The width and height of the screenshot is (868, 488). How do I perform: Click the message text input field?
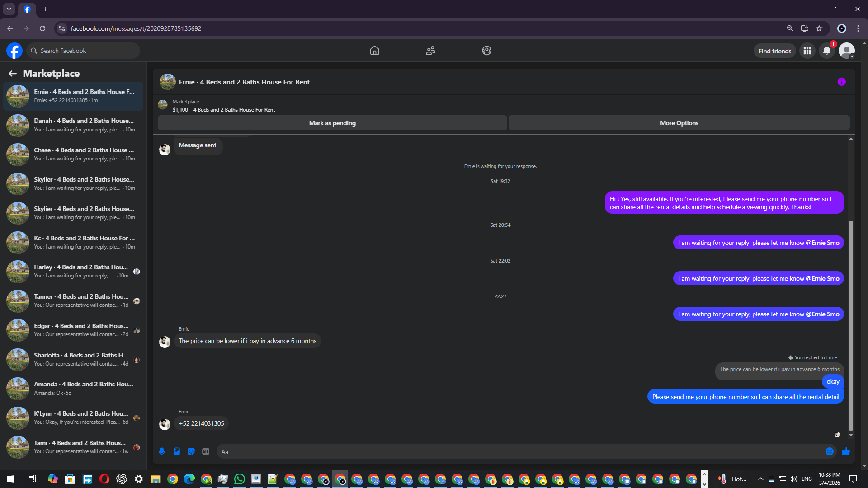pos(520,451)
